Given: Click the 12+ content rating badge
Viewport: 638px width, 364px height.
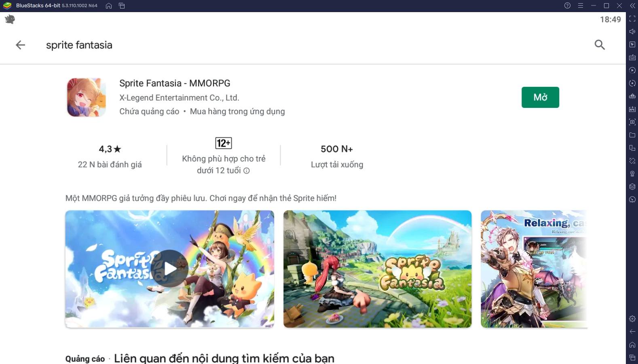Looking at the screenshot, I should click(x=224, y=143).
